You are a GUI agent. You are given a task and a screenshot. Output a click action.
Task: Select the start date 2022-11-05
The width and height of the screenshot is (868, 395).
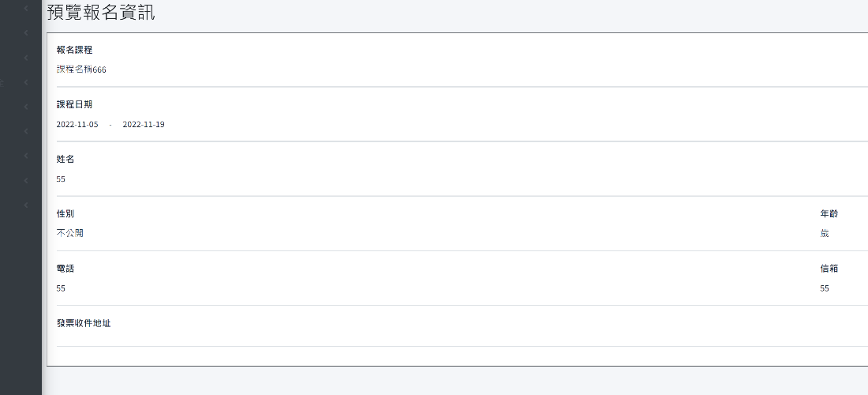(x=77, y=125)
